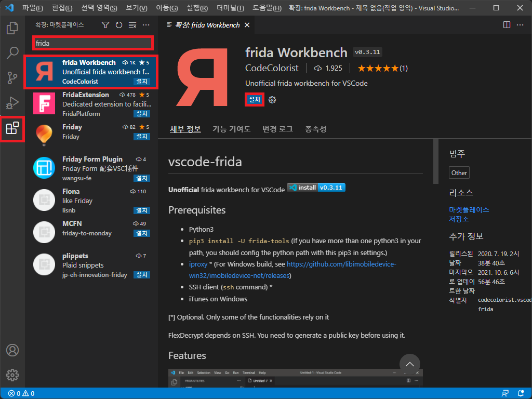Open the extensions filter funnel dropdown
Image resolution: width=532 pixels, height=399 pixels.
[x=105, y=24]
